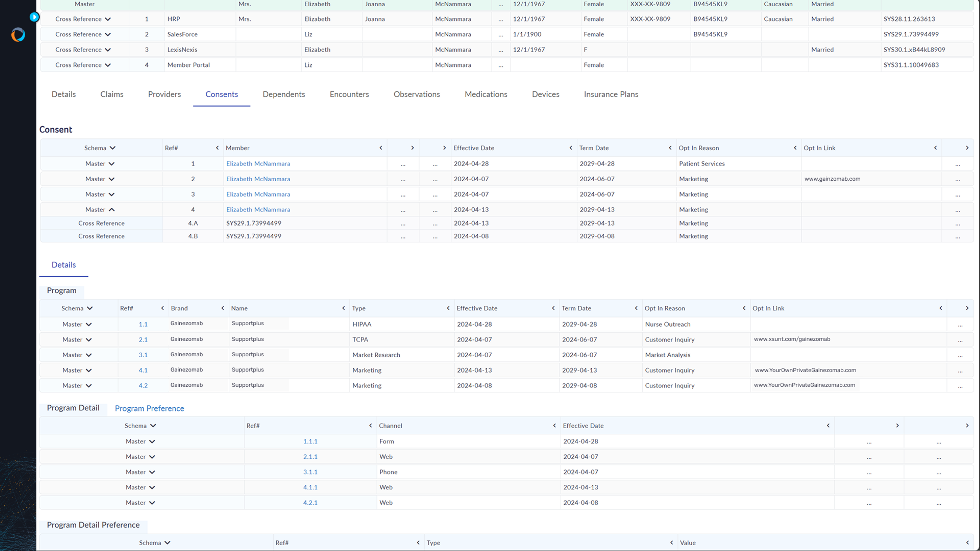Viewport: 980px width, 551px height.
Task: Click www.gainzomab.com opt in link cell
Action: pyautogui.click(x=832, y=179)
